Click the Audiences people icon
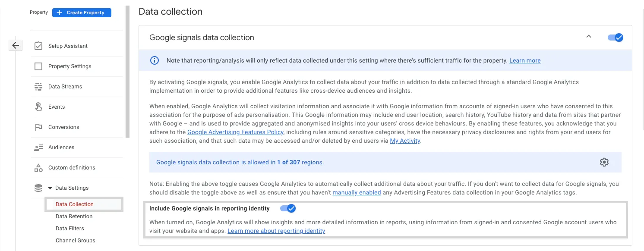This screenshot has width=644, height=251. tap(38, 147)
